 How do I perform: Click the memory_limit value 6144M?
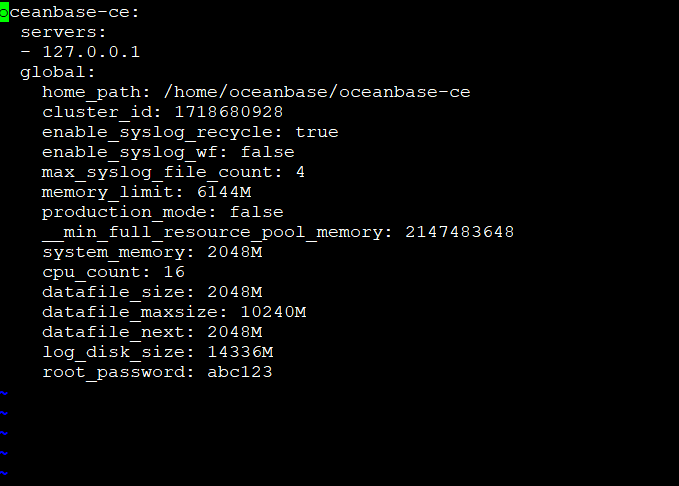tap(224, 192)
